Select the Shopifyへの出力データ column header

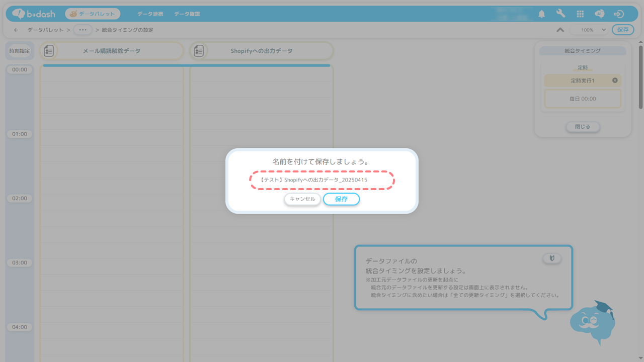[x=261, y=51]
